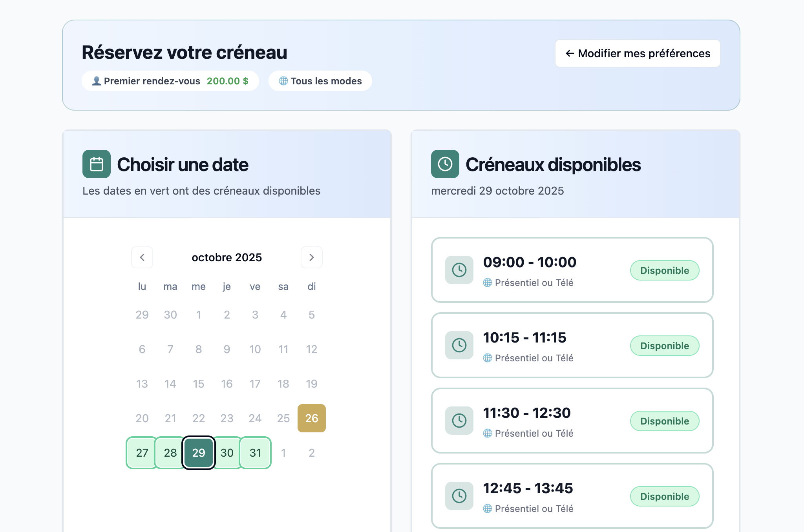
Task: Select the 11:30 - 12:30 time slot
Action: point(572,421)
